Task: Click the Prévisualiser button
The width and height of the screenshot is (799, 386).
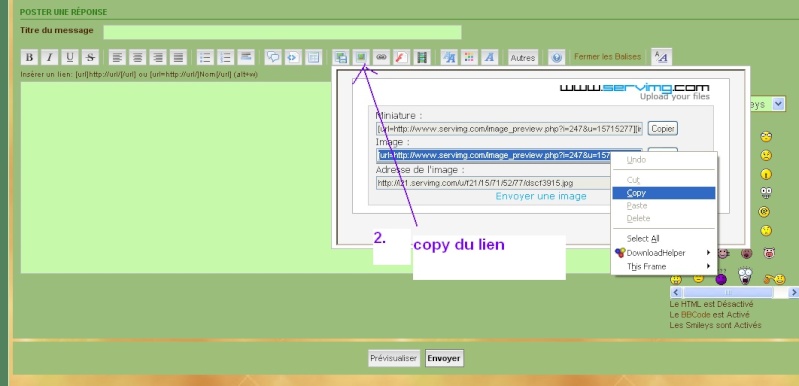Action: [x=394, y=359]
